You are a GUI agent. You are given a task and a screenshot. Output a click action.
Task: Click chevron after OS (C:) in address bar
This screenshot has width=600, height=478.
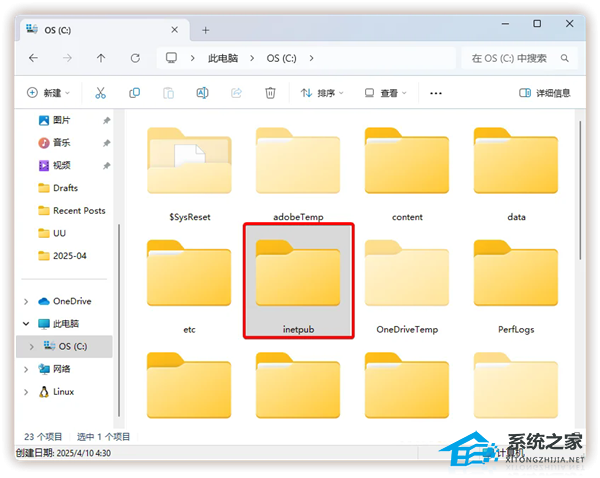[x=311, y=58]
